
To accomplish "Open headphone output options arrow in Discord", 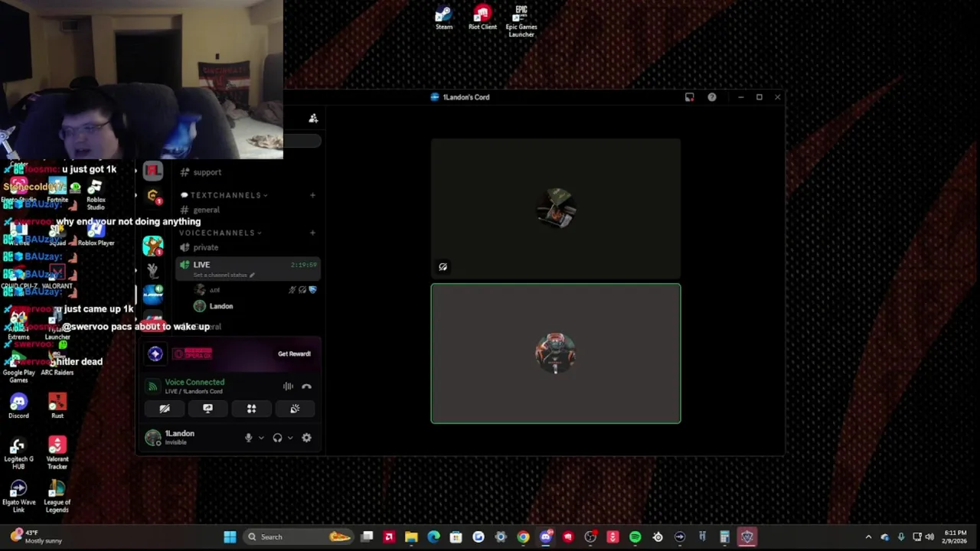I will [290, 438].
